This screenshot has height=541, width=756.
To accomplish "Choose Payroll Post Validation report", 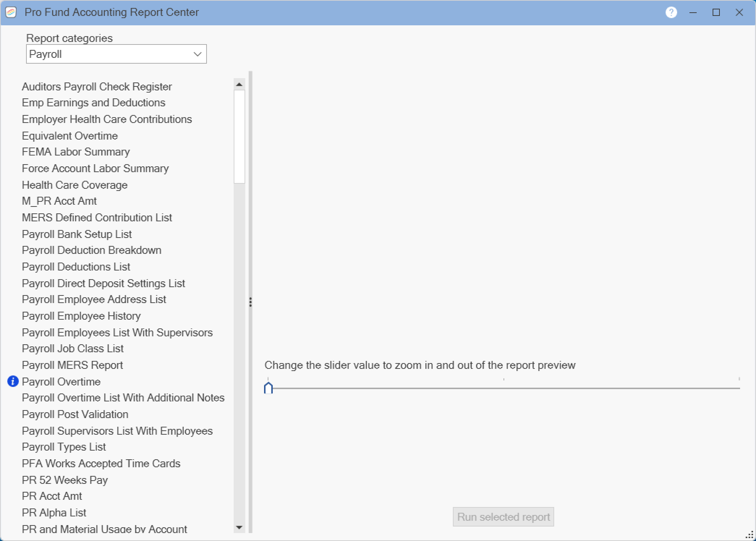I will pyautogui.click(x=75, y=414).
